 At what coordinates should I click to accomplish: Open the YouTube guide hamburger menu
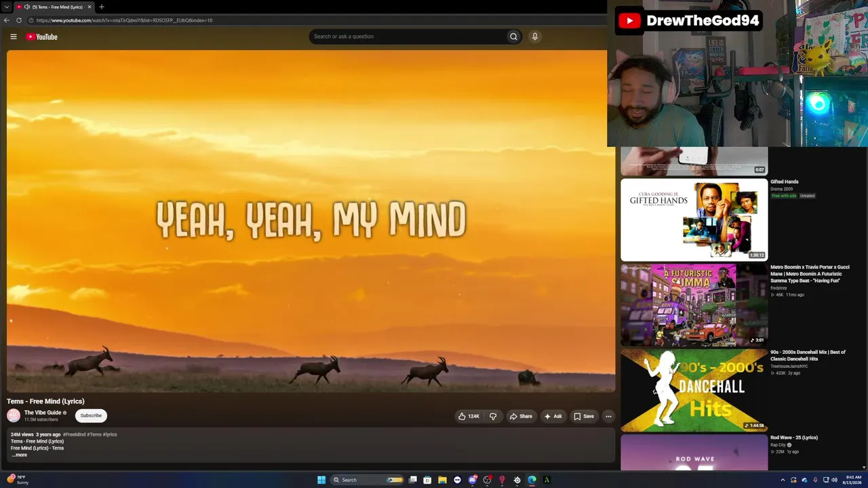tap(14, 37)
